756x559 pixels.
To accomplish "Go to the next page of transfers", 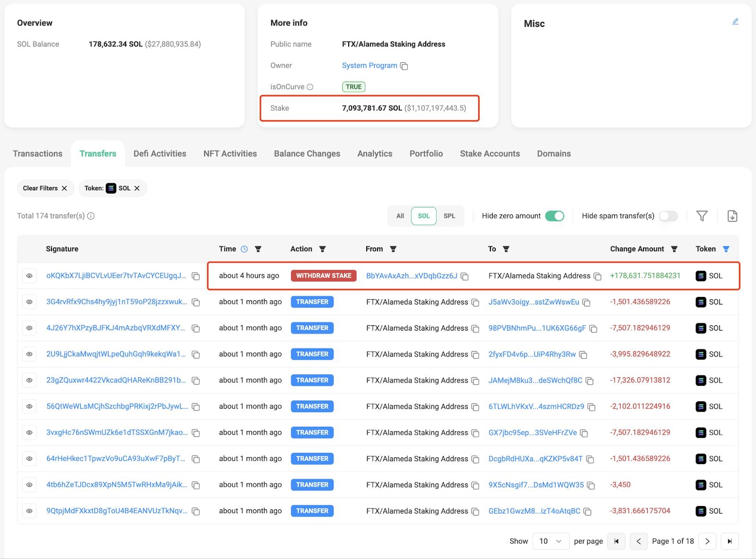I will coord(707,541).
